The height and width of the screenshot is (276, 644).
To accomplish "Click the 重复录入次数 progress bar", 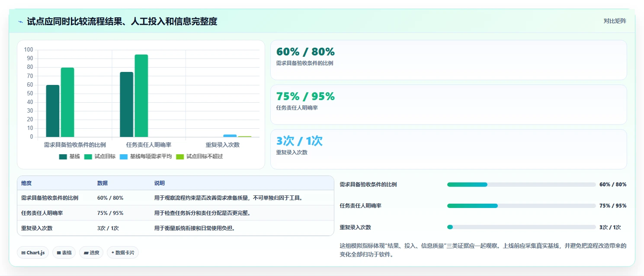I will 521,227.
